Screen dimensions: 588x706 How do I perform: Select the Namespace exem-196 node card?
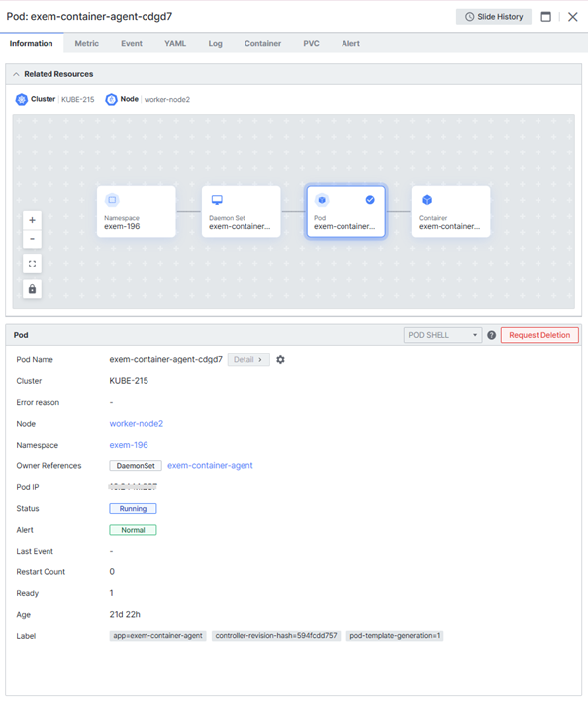[137, 212]
